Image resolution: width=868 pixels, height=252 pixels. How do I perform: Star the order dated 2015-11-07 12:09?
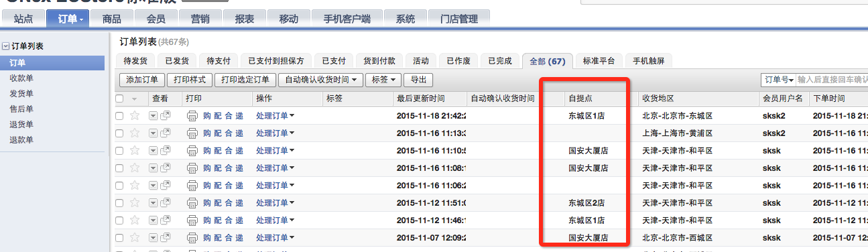[135, 237]
